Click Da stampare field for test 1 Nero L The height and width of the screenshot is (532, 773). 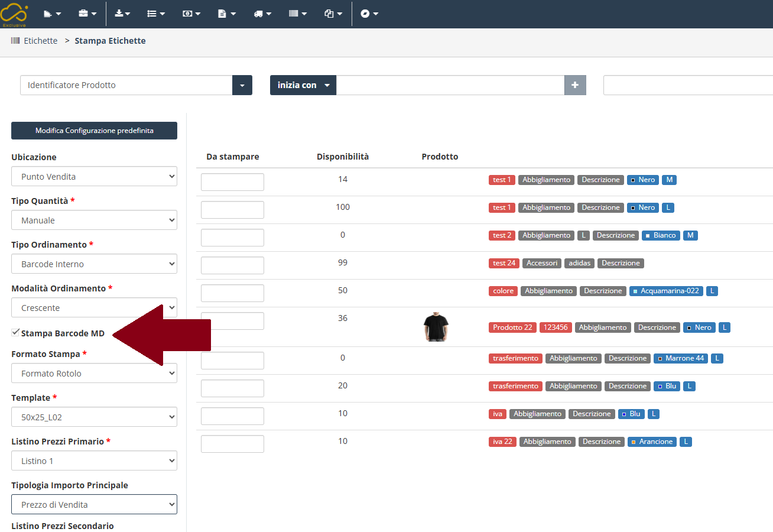pos(232,209)
